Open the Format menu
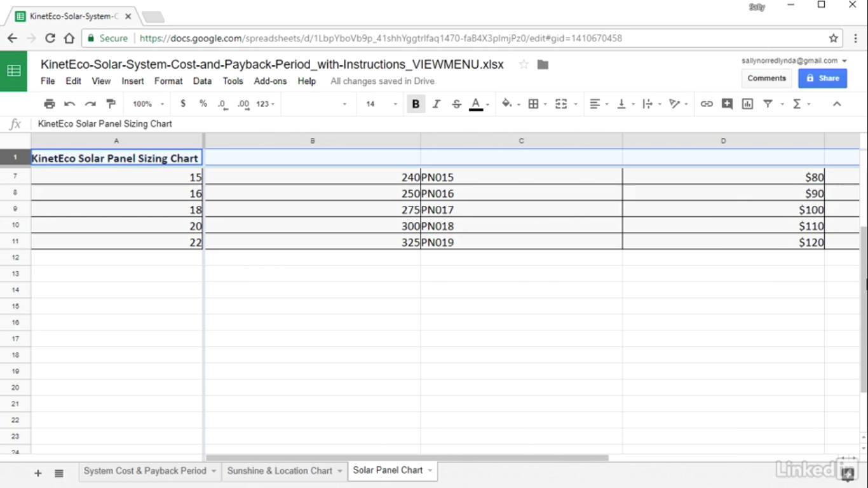The width and height of the screenshot is (868, 488). 168,81
